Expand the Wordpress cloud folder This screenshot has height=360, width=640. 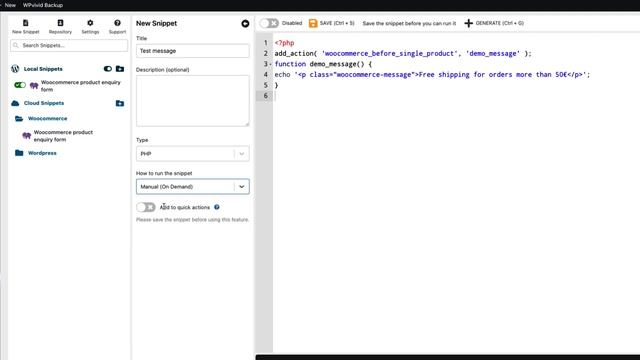[x=42, y=153]
